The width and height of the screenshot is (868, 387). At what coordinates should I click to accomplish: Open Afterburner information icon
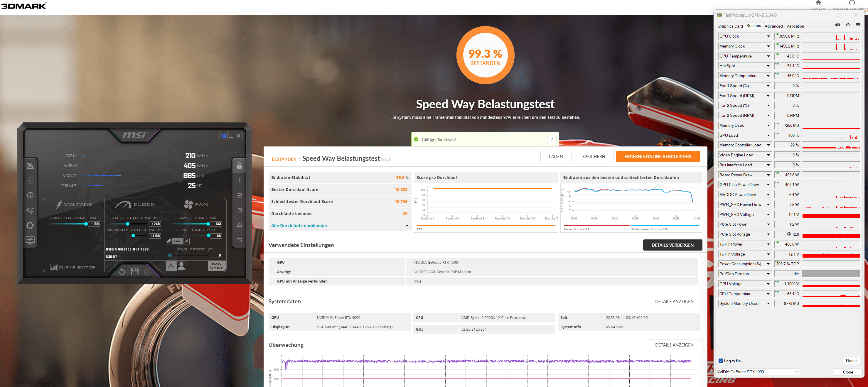coord(30,195)
